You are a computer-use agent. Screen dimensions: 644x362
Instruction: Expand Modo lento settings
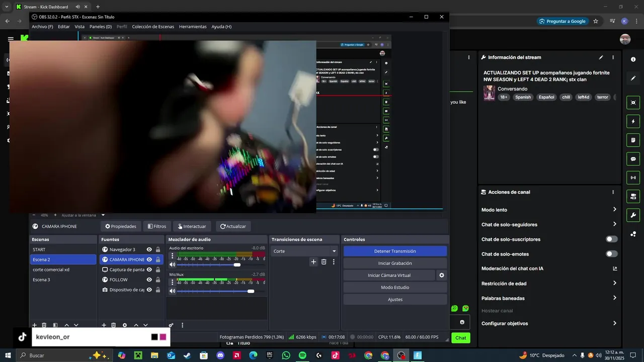point(615,210)
